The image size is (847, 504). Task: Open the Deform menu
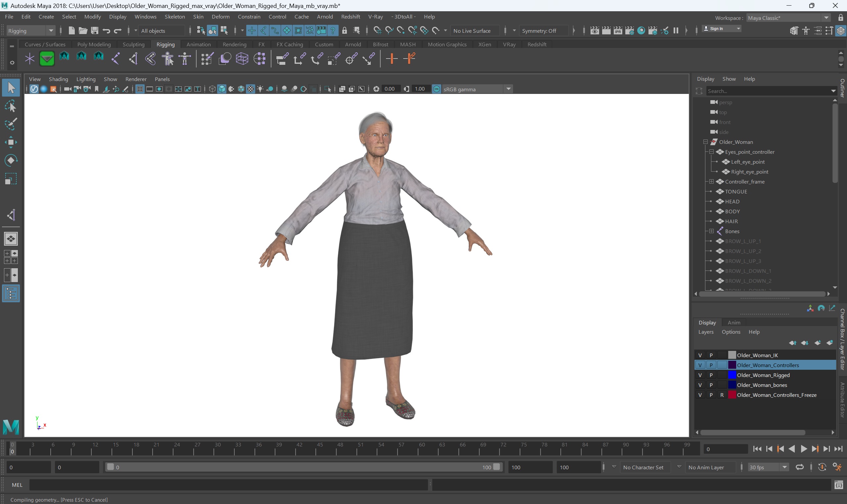click(220, 17)
